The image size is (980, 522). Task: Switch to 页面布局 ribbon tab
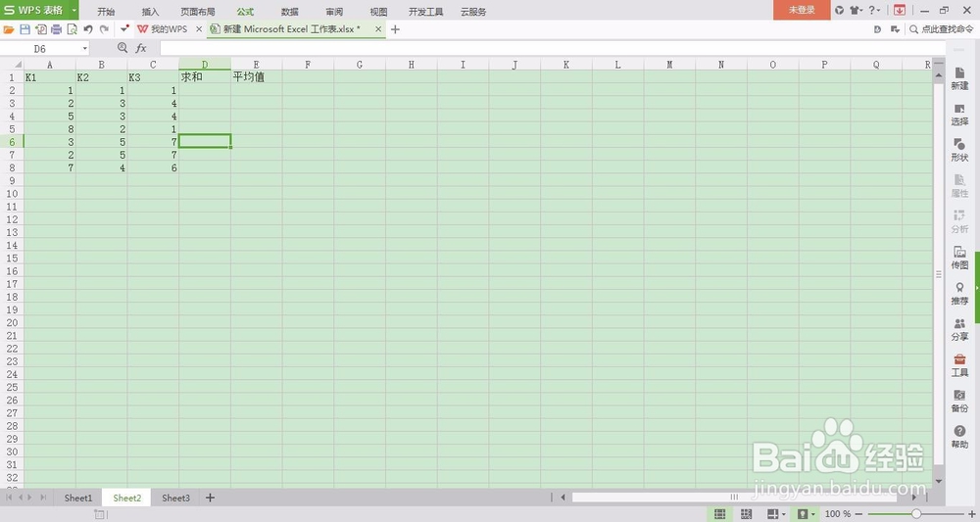(198, 12)
